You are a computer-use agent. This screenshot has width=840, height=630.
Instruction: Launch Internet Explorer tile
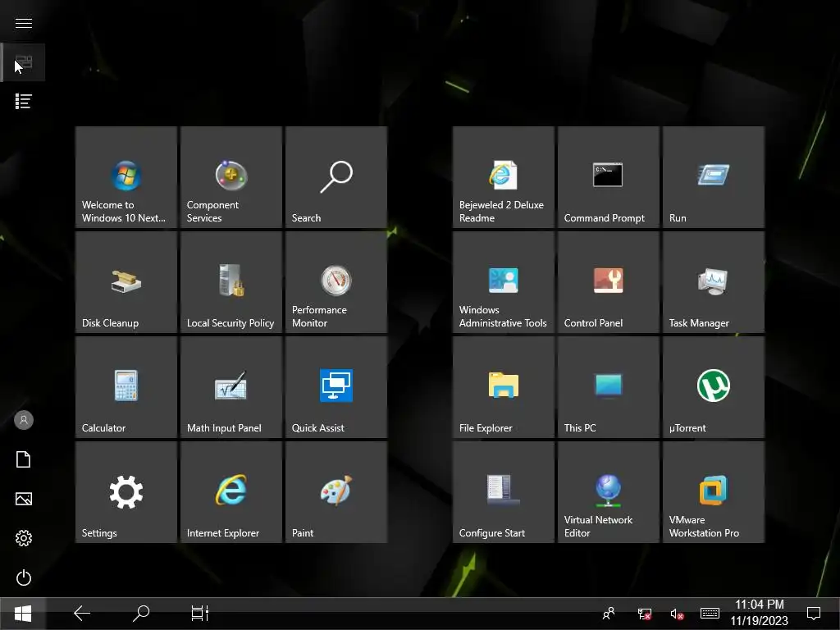tap(231, 492)
